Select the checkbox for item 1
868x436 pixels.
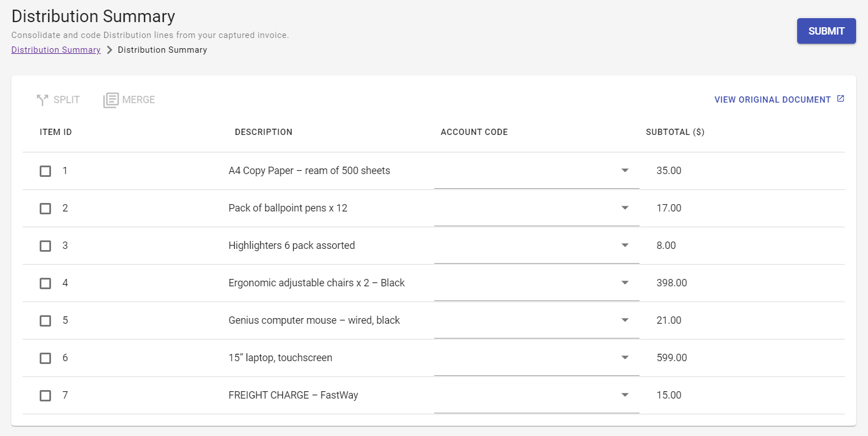(x=45, y=171)
